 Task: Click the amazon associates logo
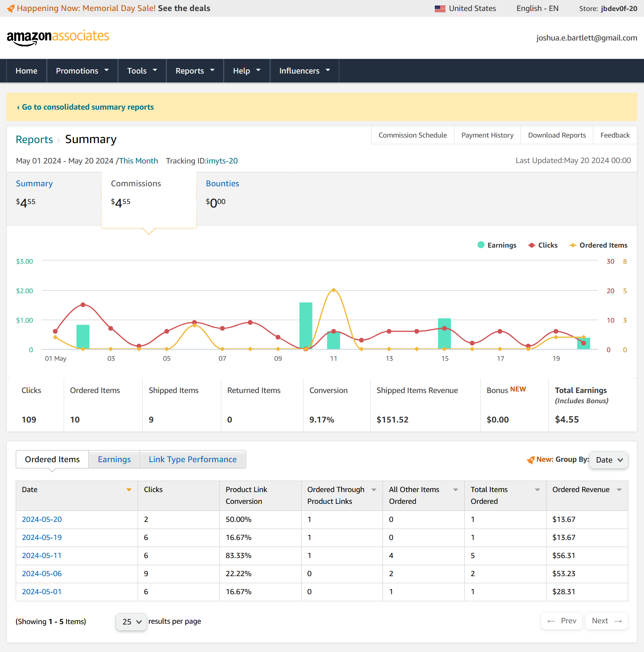click(x=58, y=37)
